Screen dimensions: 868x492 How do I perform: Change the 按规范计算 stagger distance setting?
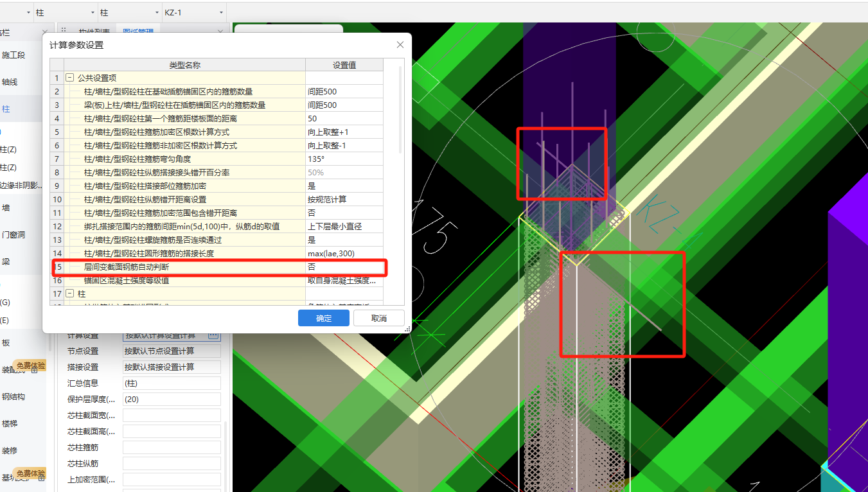[344, 200]
